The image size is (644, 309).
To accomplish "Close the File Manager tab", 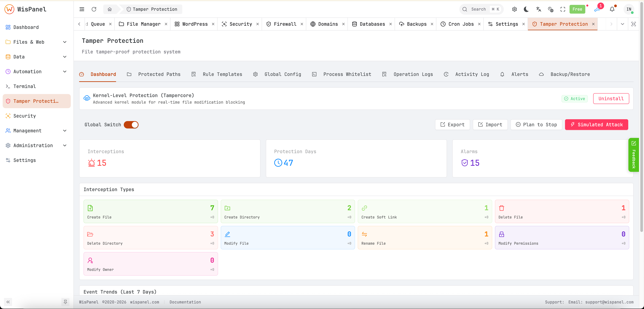I will (166, 24).
